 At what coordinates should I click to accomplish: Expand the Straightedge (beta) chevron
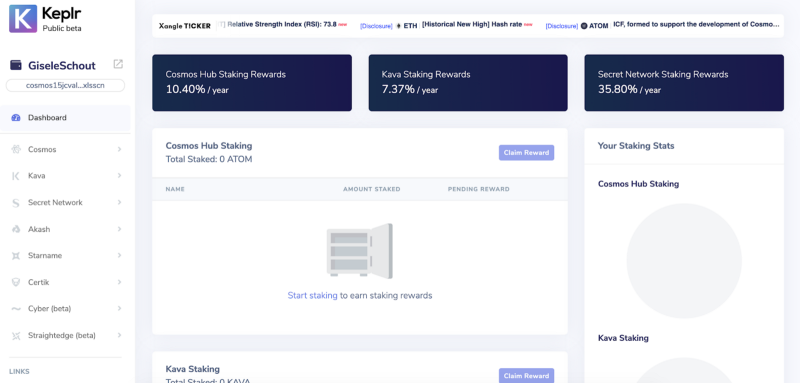pos(119,335)
